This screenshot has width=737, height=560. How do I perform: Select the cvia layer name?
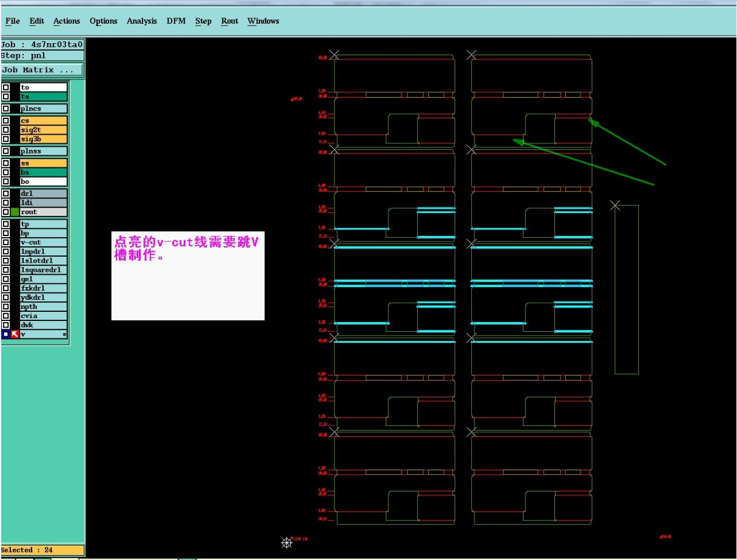pos(43,316)
